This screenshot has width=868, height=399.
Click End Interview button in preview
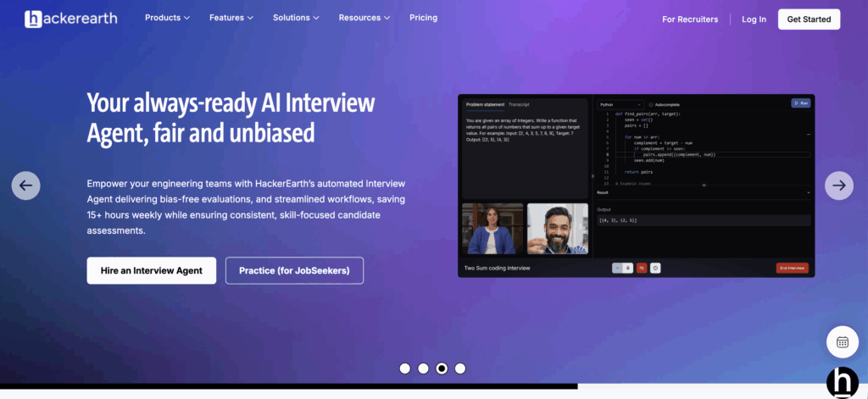pos(793,268)
